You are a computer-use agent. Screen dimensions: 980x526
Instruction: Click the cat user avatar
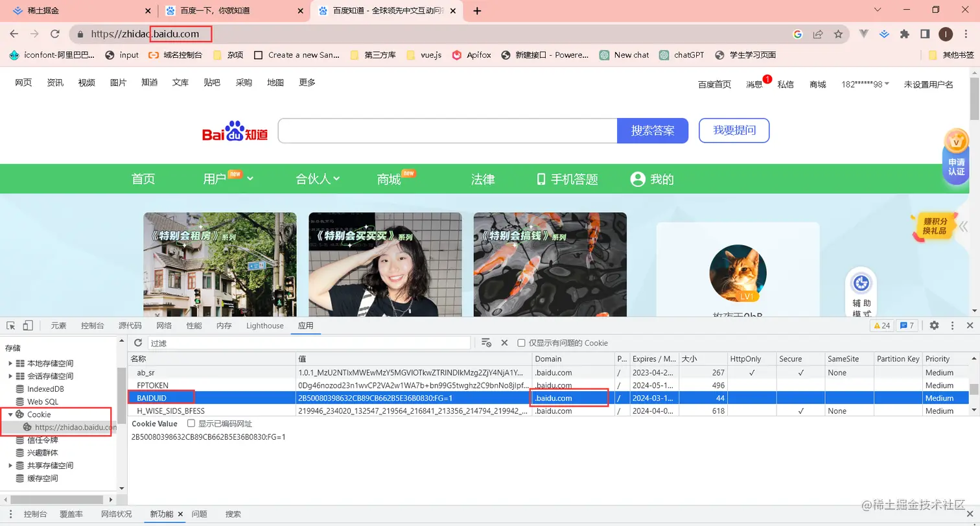(738, 273)
